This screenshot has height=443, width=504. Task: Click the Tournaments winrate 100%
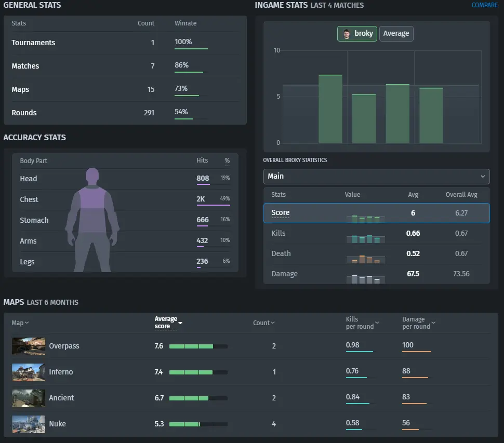tap(183, 42)
